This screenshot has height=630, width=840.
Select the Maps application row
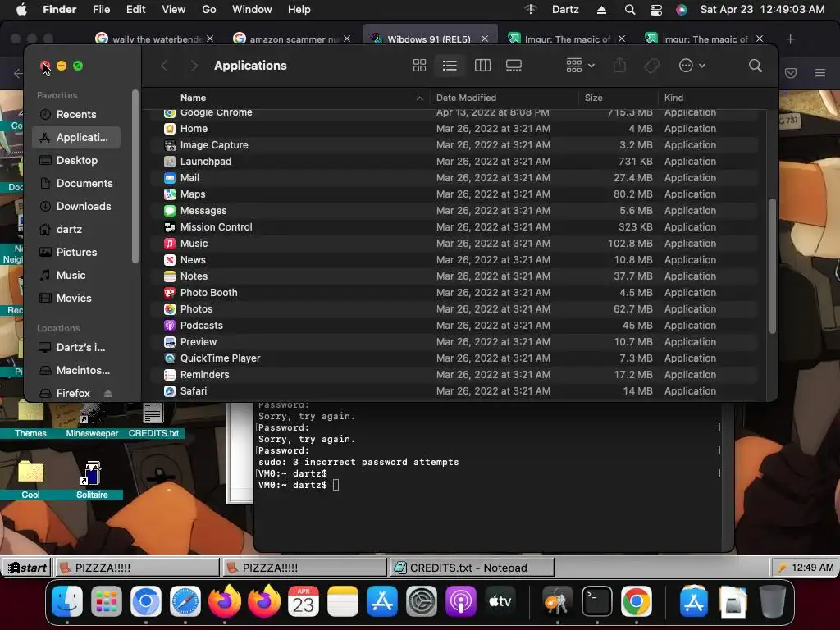(x=454, y=194)
